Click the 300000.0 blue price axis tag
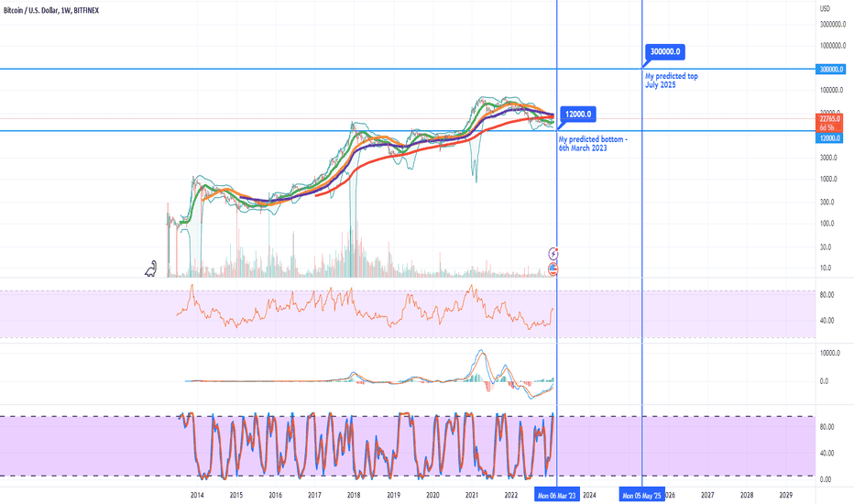 (830, 70)
